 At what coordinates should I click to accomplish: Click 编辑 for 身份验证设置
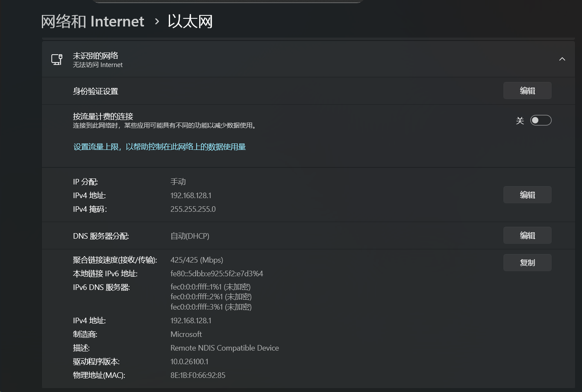pos(527,91)
